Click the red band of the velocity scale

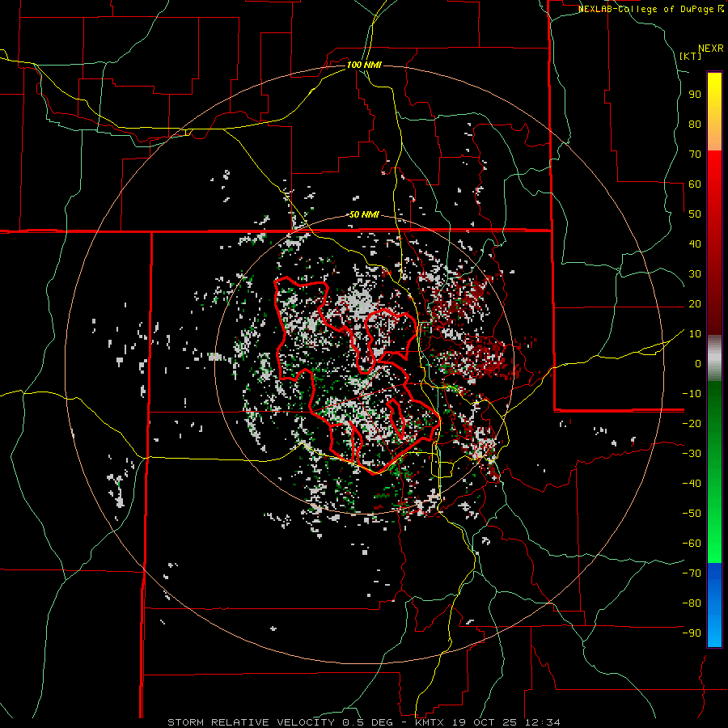click(x=714, y=241)
